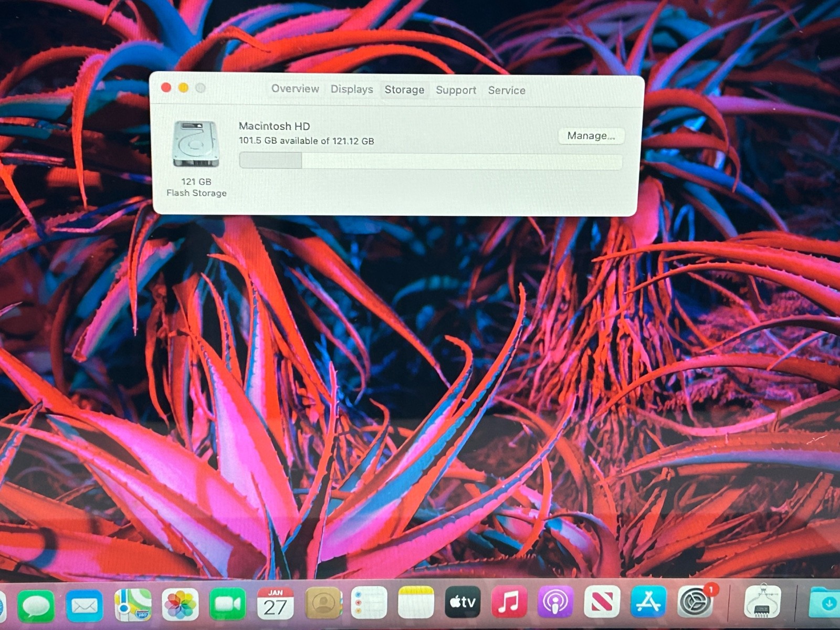Click the "121 GB" capacity label
This screenshot has width=840, height=630.
pyautogui.click(x=196, y=182)
